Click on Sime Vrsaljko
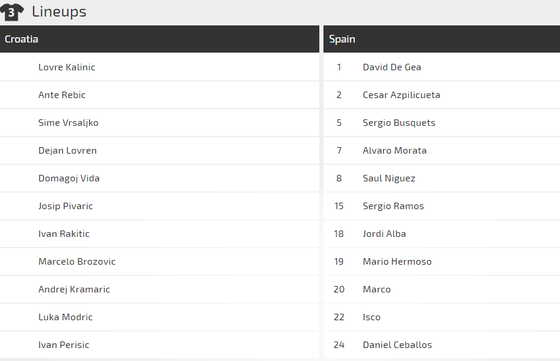The image size is (560, 361). pyautogui.click(x=68, y=122)
